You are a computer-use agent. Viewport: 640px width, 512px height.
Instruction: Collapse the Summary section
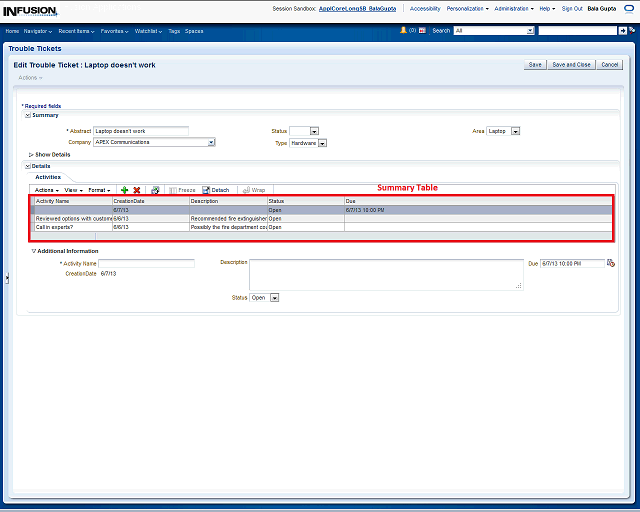point(28,115)
